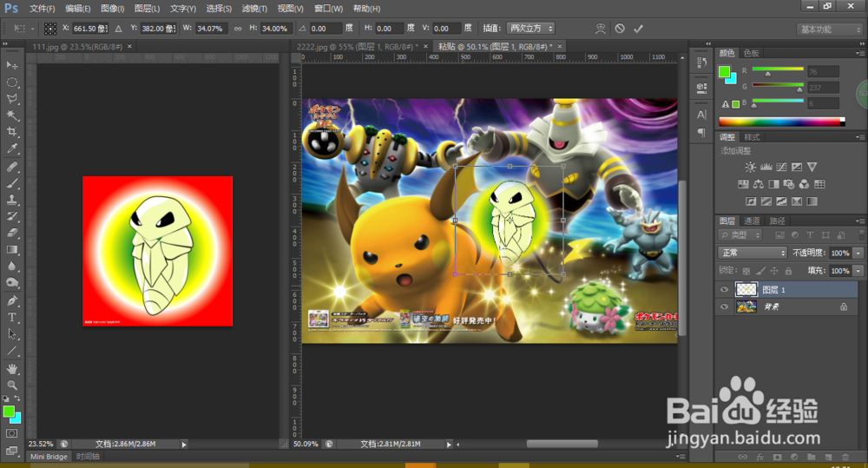Switch to warp mode icon

tap(600, 29)
